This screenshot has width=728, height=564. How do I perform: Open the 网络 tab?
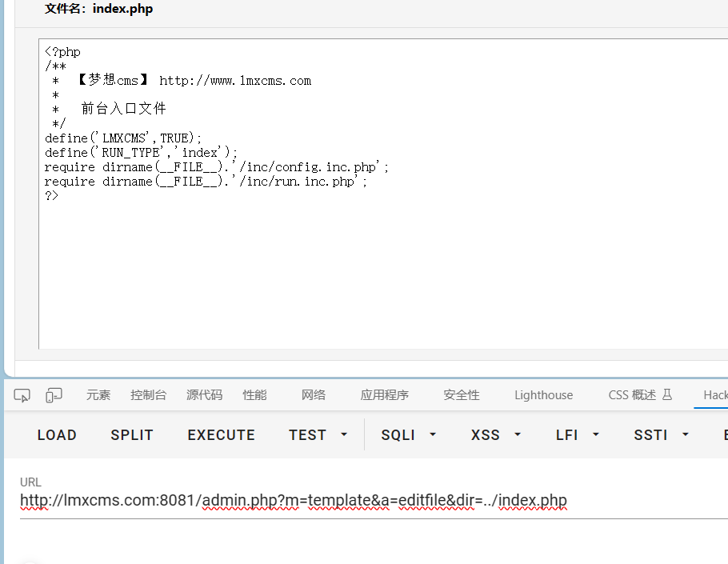(314, 395)
